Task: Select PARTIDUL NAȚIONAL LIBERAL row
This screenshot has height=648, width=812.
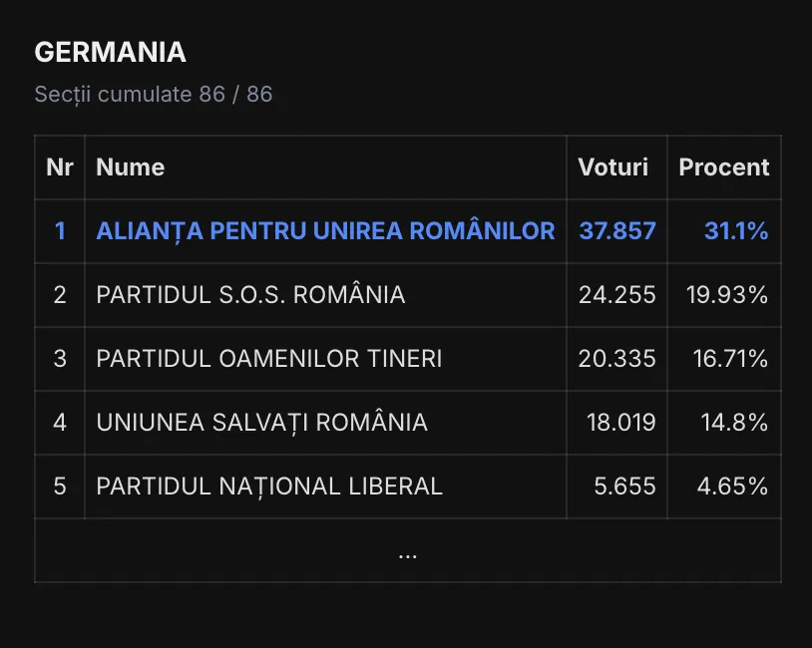Action: tap(269, 486)
